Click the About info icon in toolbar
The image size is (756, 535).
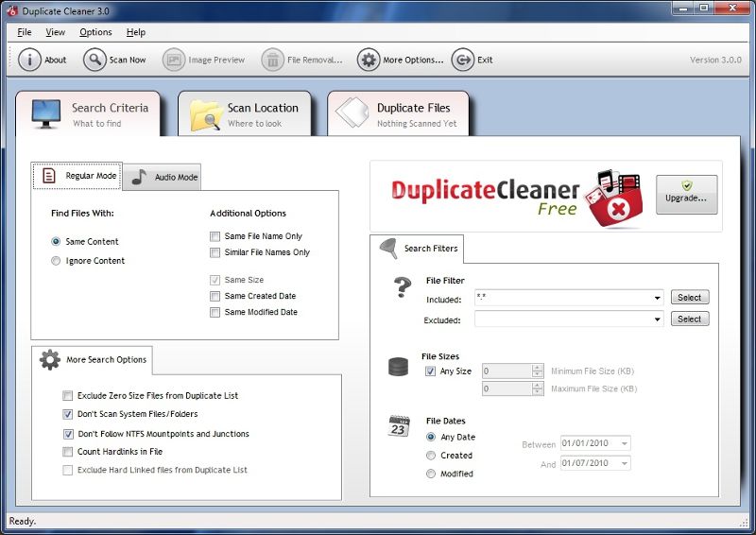click(29, 60)
